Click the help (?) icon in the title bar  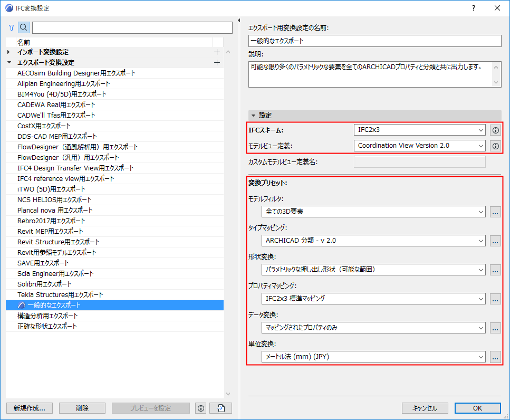click(473, 8)
